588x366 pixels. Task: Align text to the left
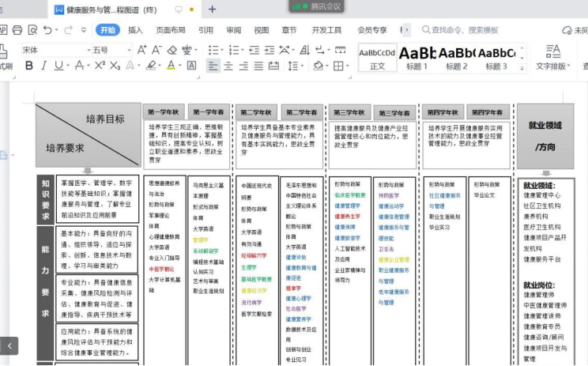tap(213, 66)
